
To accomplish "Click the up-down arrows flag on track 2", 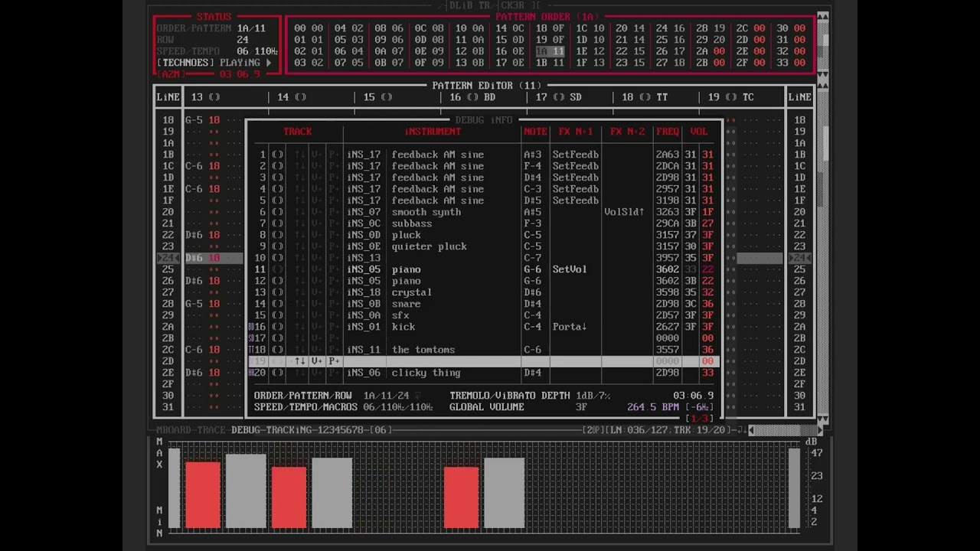I will tap(299, 166).
